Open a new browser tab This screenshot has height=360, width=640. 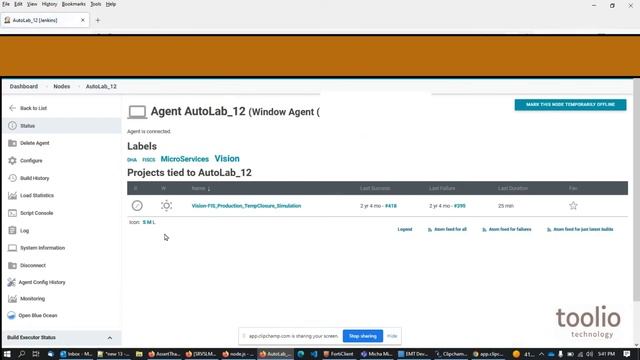pyautogui.click(x=98, y=20)
